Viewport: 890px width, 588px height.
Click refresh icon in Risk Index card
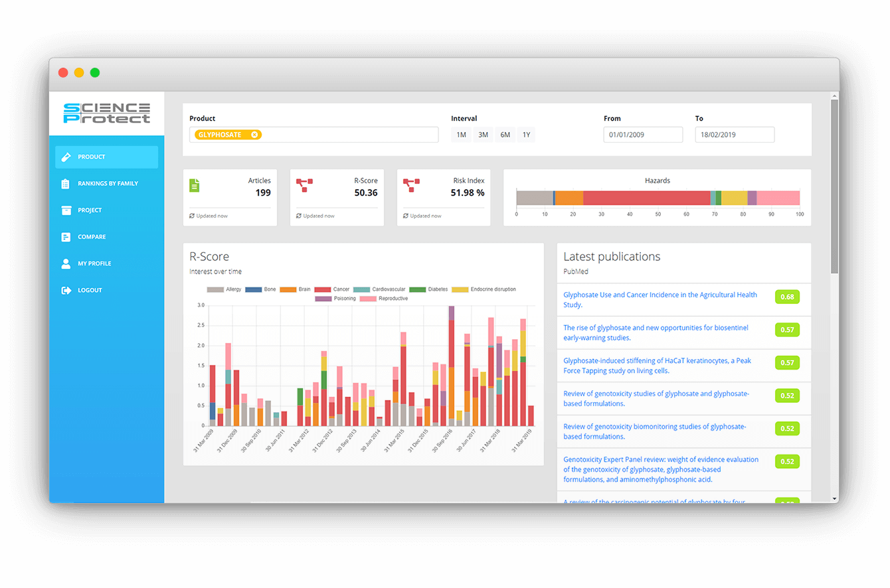tap(406, 216)
